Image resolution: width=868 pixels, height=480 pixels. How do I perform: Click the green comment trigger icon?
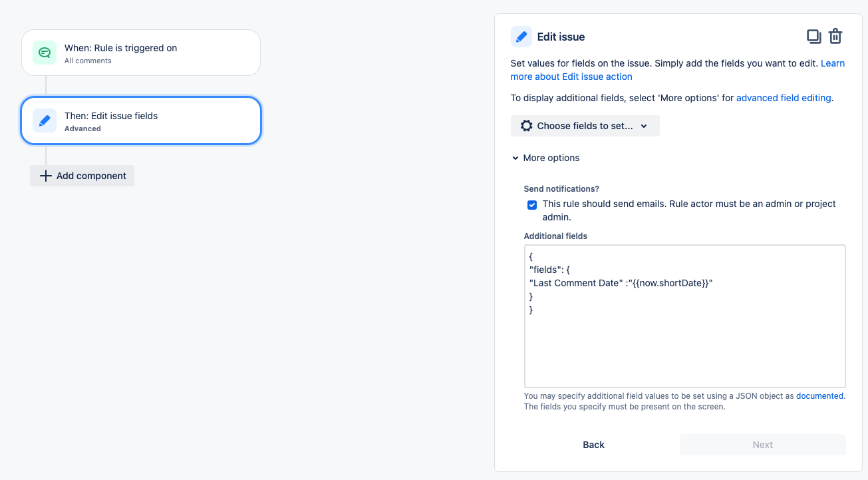click(x=45, y=53)
